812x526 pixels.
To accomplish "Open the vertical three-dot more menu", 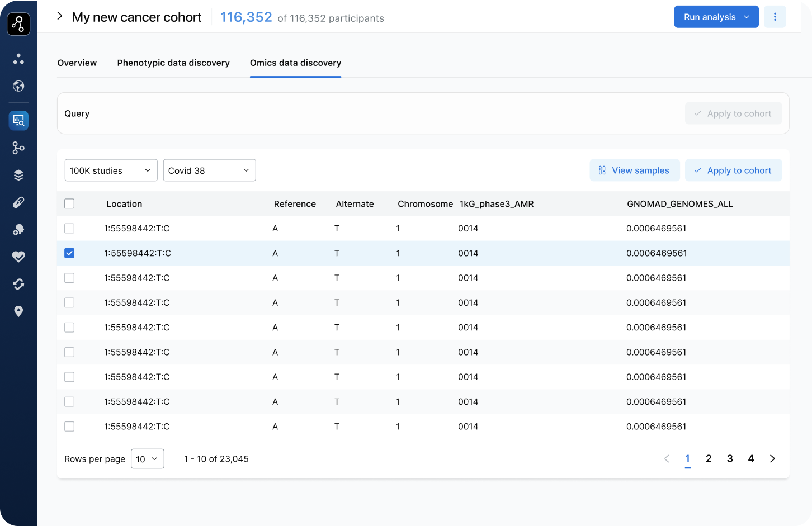I will (x=775, y=17).
